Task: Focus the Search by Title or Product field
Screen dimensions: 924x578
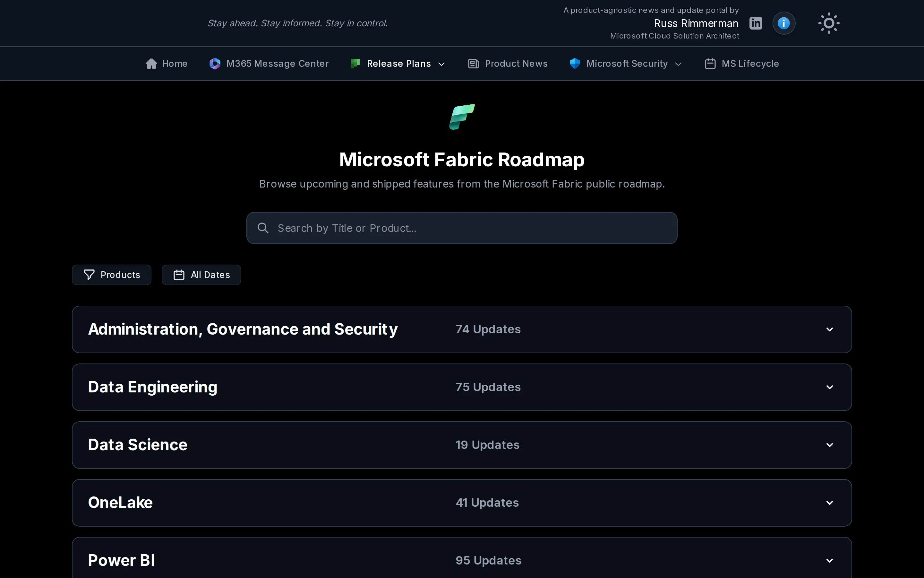Action: [462, 228]
